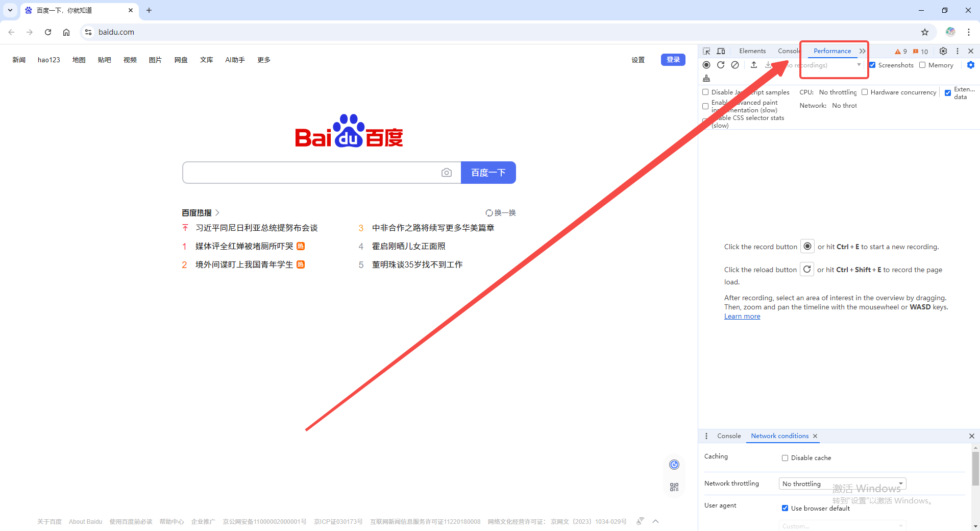Open the 设置 settings link
Screen dimensions: 980x531
click(x=638, y=60)
